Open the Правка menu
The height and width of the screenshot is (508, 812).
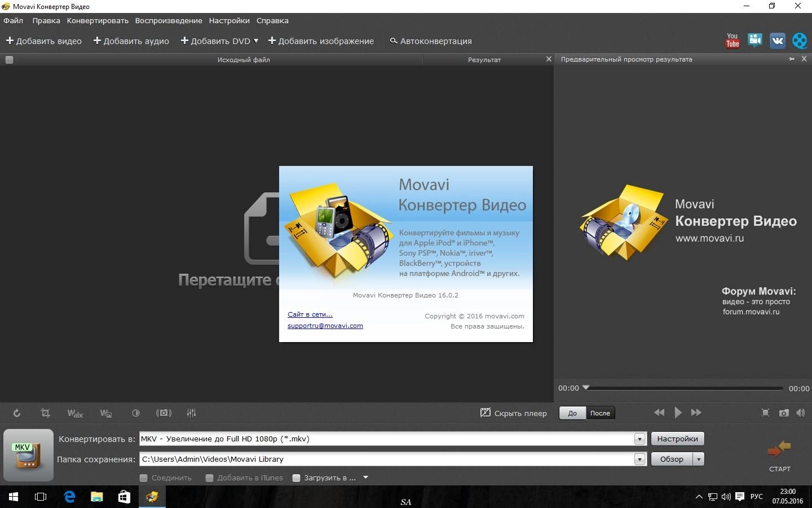click(46, 20)
